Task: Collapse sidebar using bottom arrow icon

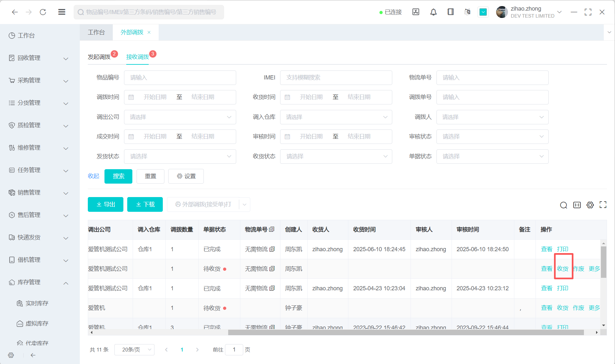Action: (33, 355)
